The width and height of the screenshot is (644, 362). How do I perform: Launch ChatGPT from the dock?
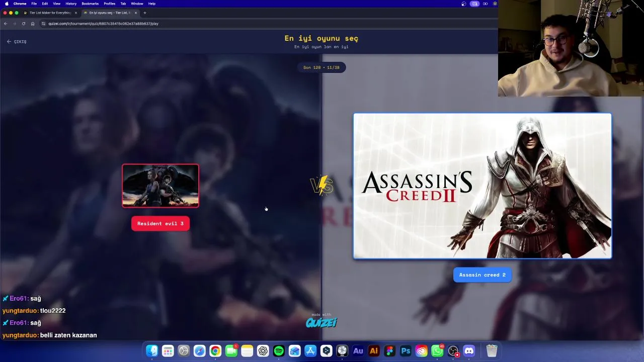[x=263, y=350]
